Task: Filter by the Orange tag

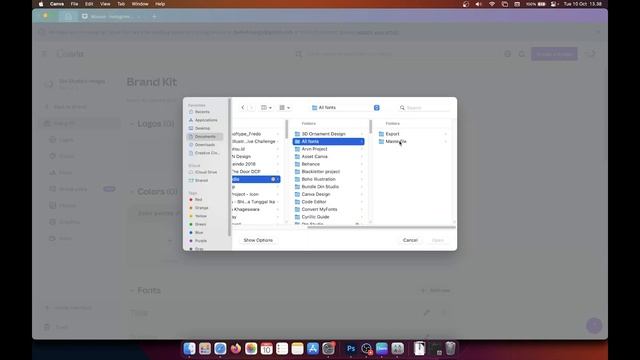Action: click(201, 208)
